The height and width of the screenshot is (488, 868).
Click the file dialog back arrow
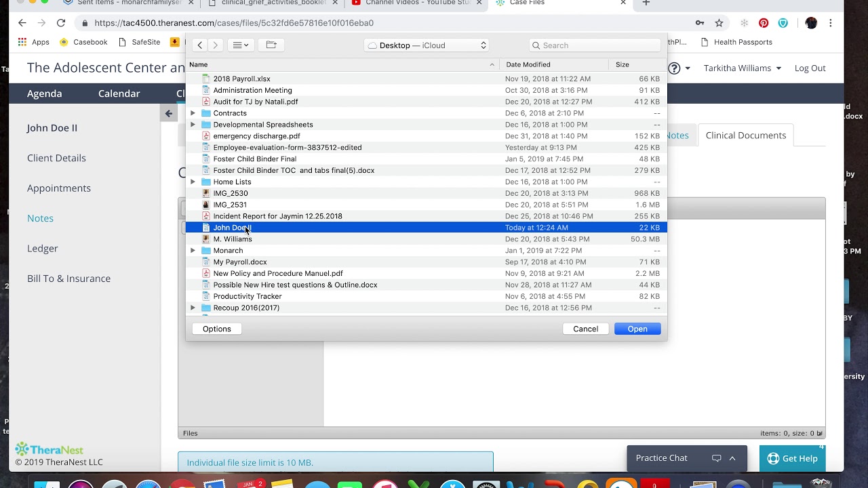(199, 45)
